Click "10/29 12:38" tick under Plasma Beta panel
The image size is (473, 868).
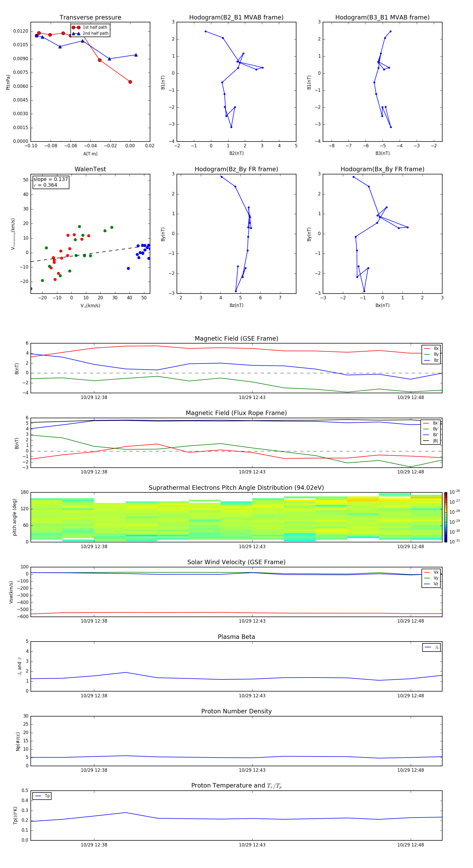point(94,696)
